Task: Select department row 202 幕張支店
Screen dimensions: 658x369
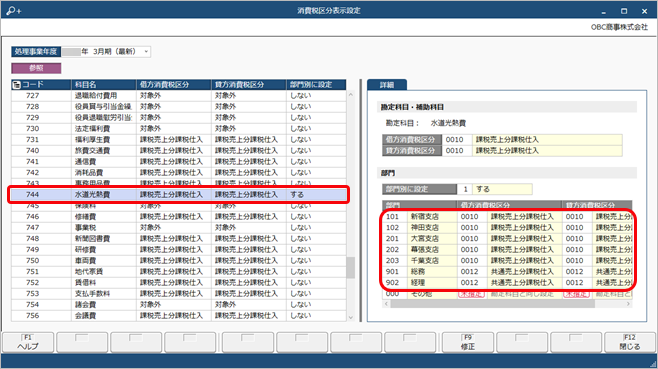Action: pos(507,249)
